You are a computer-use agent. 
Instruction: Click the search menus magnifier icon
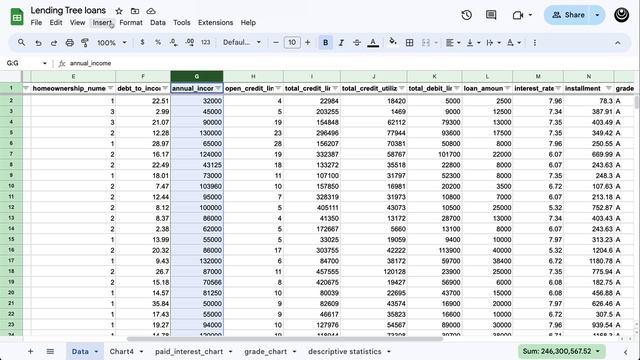click(x=22, y=42)
